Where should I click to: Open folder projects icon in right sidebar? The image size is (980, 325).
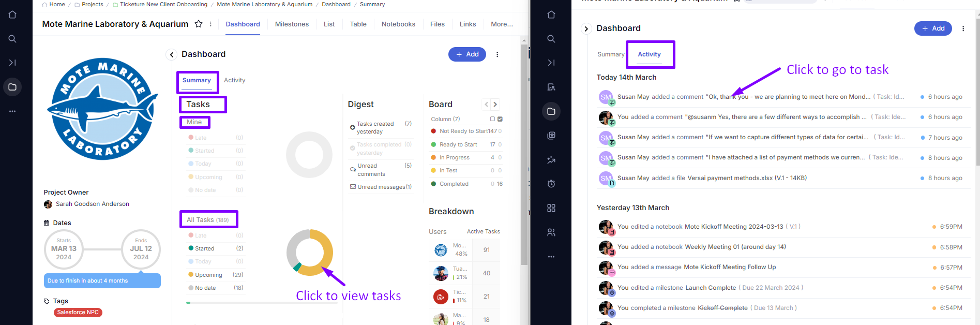[551, 111]
